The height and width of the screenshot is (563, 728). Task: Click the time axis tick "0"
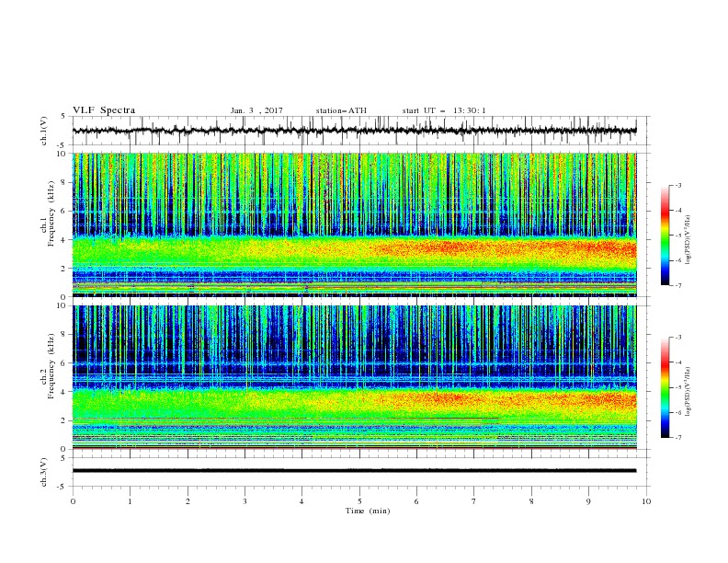[x=73, y=501]
